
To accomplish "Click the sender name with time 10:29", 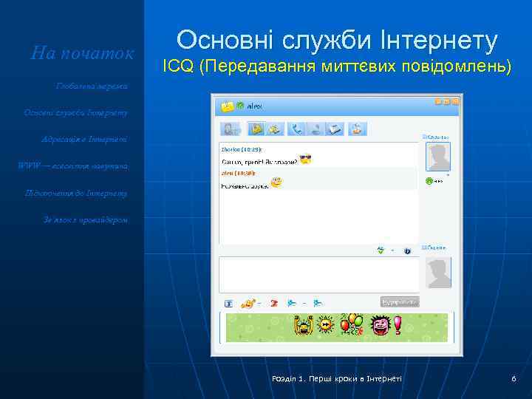I will [241, 149].
